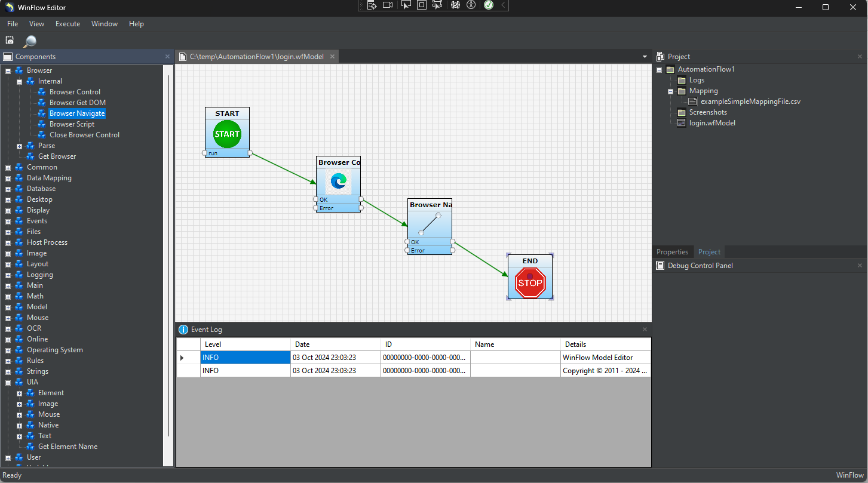The image size is (868, 483).
Task: Switch to the Properties tab
Action: coord(672,252)
